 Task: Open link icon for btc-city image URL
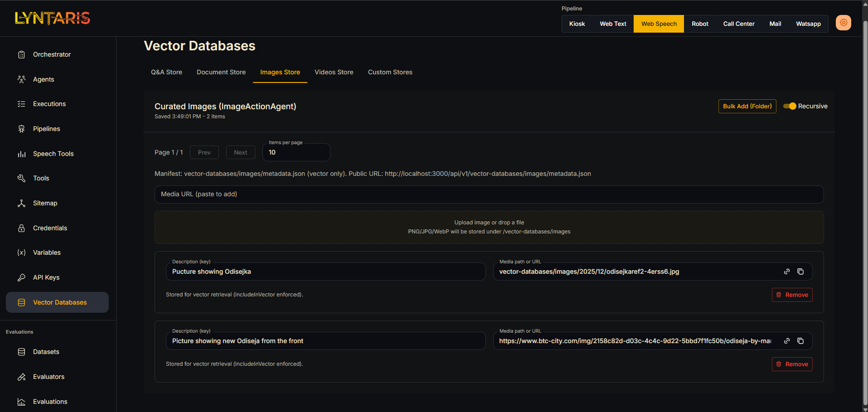(x=787, y=341)
